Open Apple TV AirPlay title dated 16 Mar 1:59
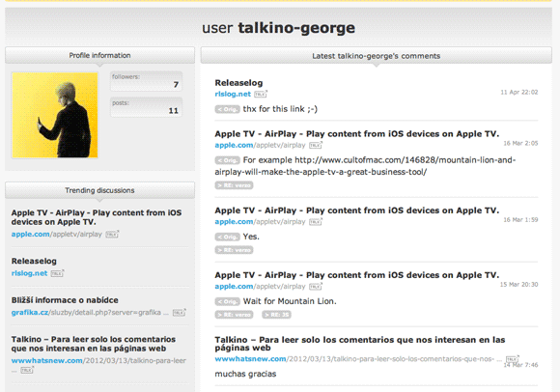The width and height of the screenshot is (560, 392). click(x=357, y=210)
